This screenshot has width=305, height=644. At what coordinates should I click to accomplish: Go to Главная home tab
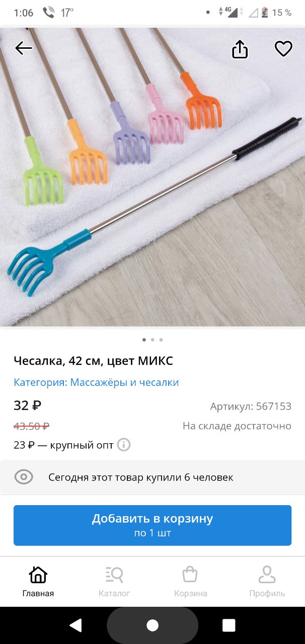(x=38, y=581)
